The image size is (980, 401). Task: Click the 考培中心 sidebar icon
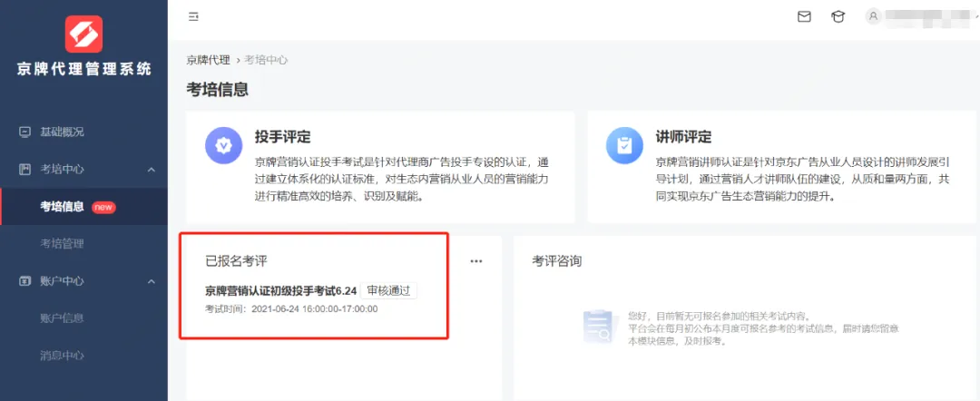(25, 170)
